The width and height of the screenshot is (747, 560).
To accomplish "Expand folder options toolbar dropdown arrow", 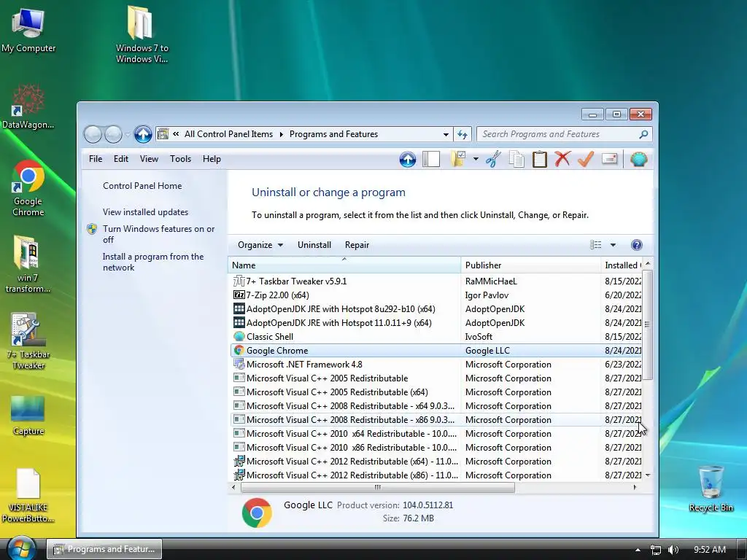I will 476,159.
